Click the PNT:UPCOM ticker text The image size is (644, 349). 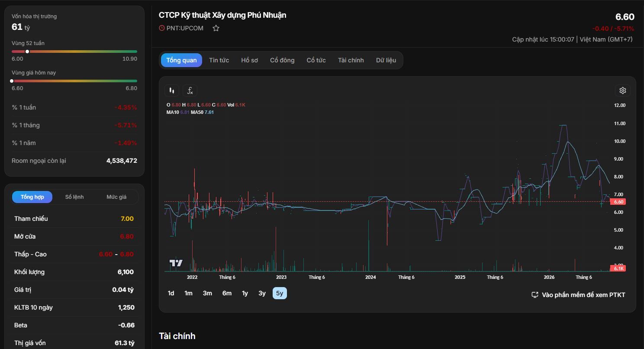coord(185,28)
